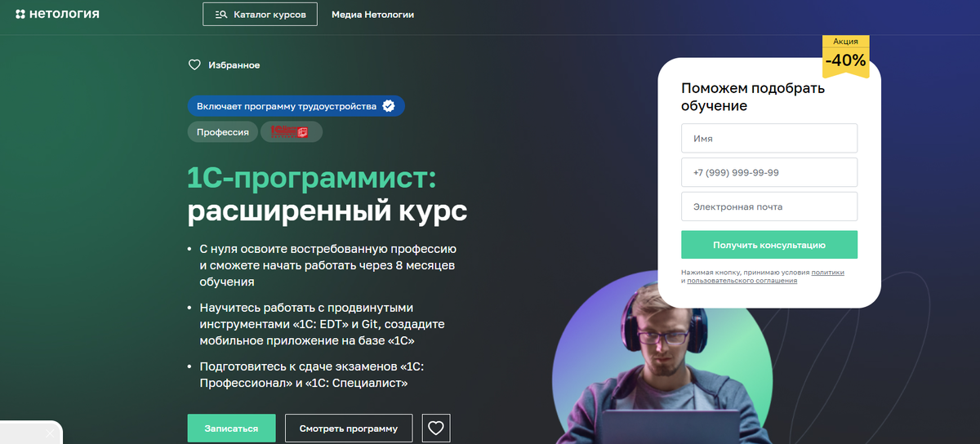Click the red 1C logo tag
980x444 pixels.
(291, 131)
